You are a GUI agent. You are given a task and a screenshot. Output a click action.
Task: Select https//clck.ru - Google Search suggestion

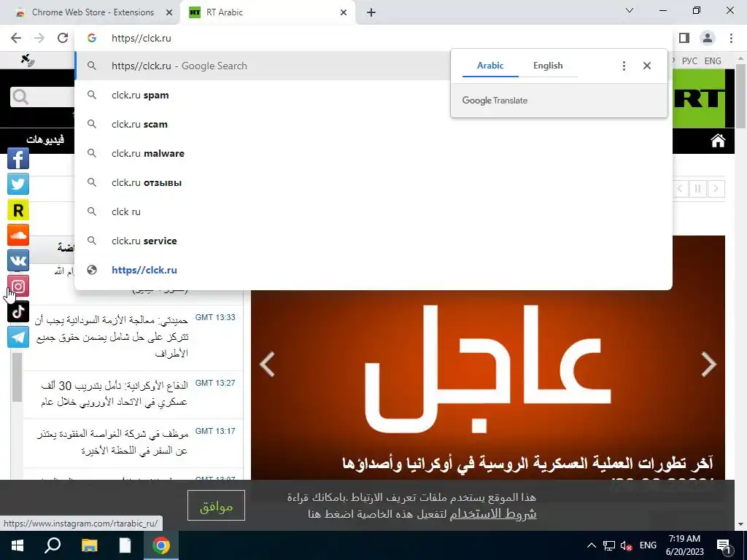(x=373, y=66)
